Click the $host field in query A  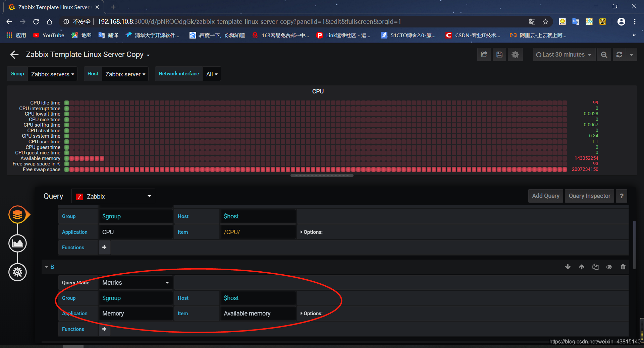258,216
